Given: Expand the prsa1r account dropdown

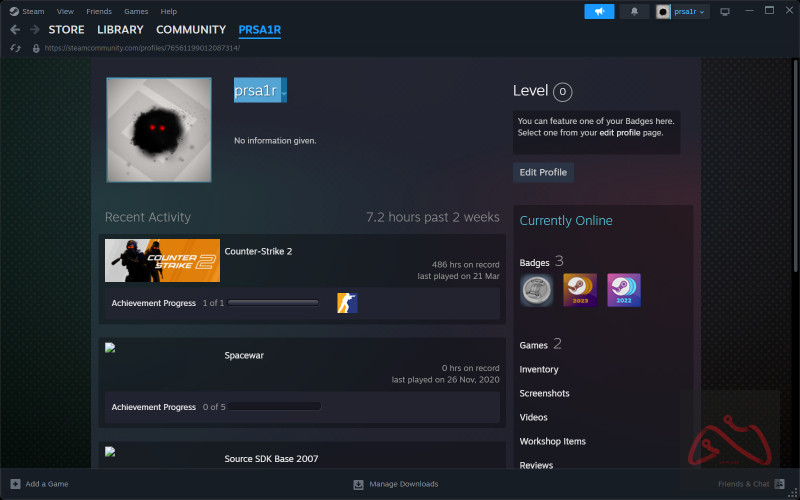Looking at the screenshot, I should 683,11.
